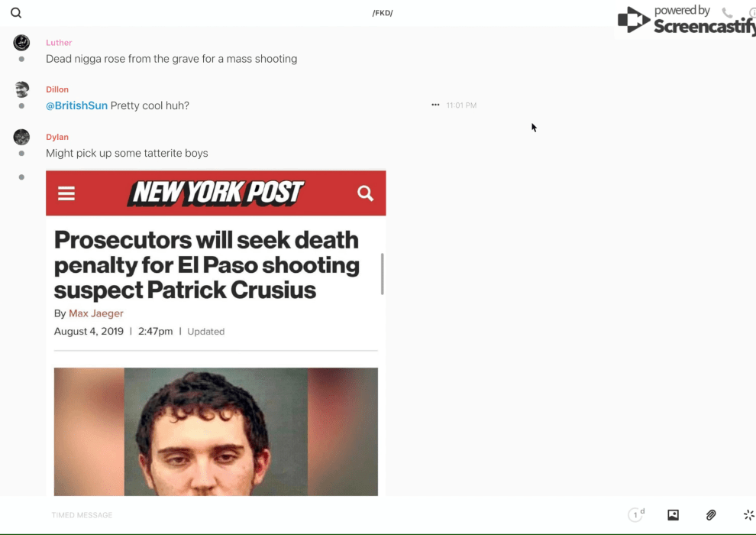Click Dillon's profile avatar

(21, 89)
